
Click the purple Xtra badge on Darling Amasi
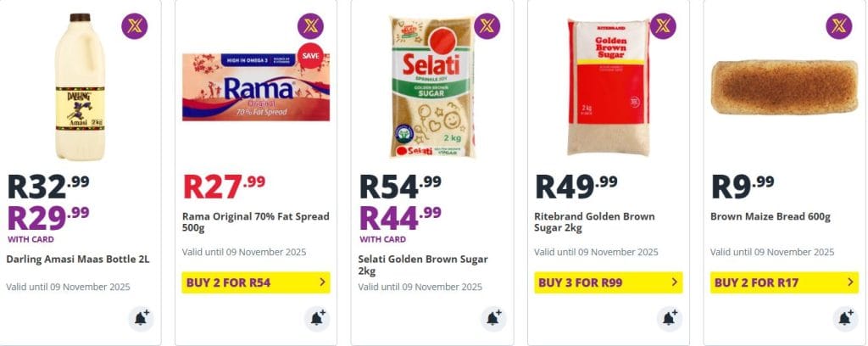pos(134,26)
